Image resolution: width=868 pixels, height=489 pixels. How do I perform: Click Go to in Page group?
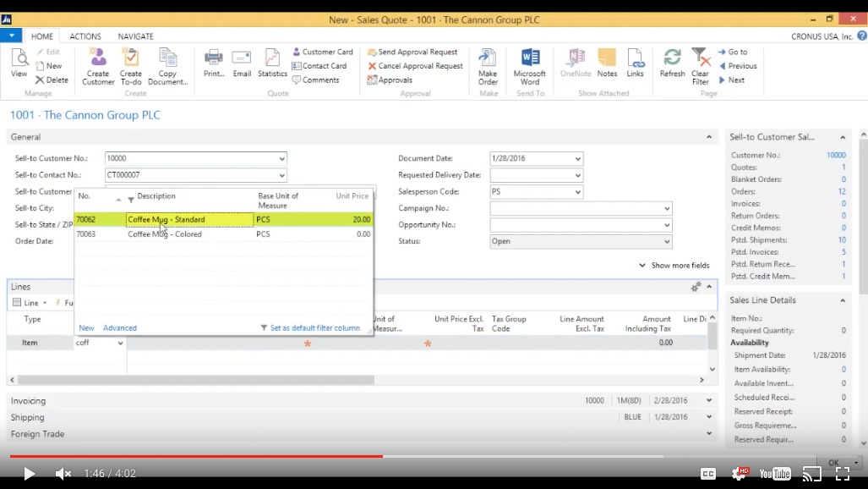click(x=733, y=52)
